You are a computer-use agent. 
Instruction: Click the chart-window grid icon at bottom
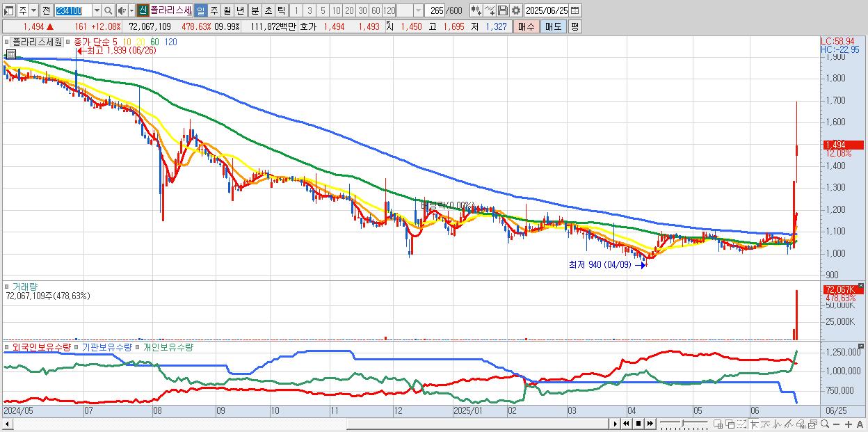coord(718,424)
